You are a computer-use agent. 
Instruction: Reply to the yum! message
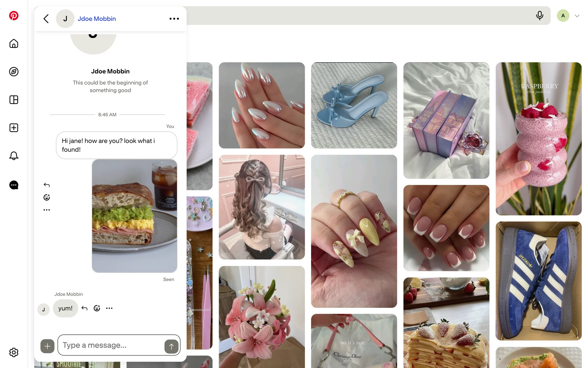coord(85,308)
